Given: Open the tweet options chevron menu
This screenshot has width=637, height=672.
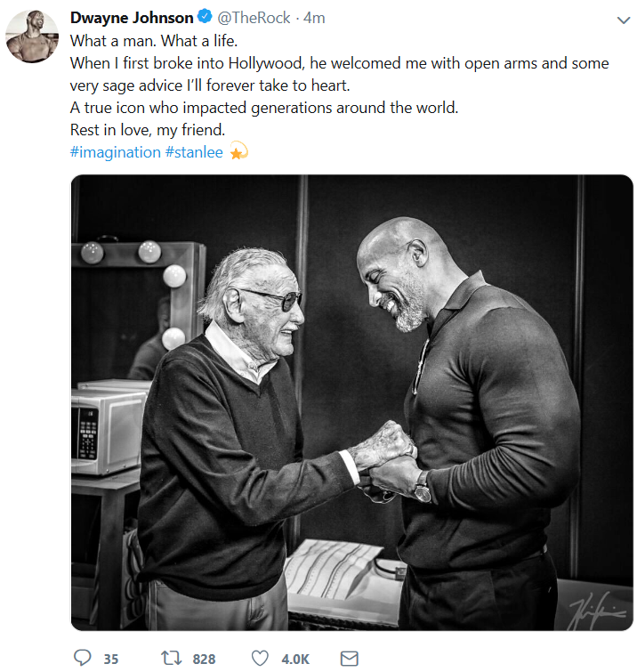Looking at the screenshot, I should pyautogui.click(x=624, y=20).
